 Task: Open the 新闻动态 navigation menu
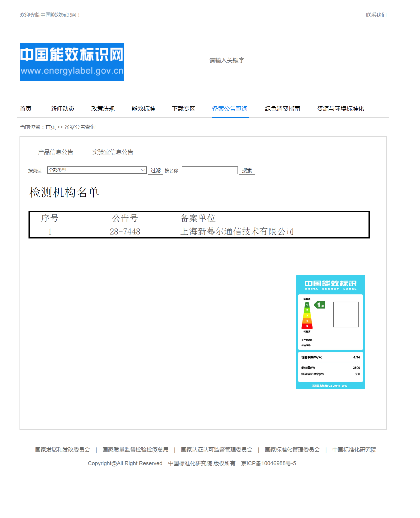pos(62,109)
